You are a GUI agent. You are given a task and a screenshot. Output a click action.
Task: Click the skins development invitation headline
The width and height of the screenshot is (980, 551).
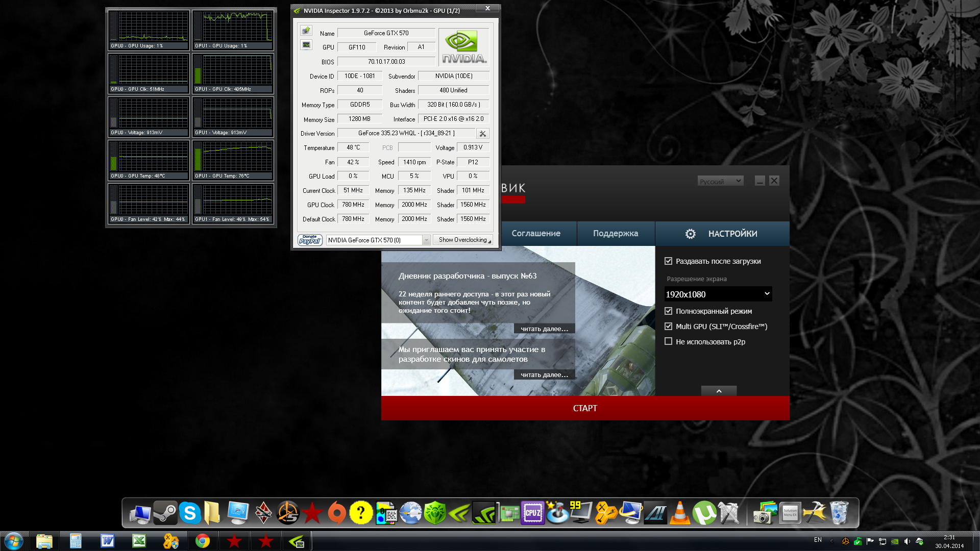[x=472, y=354]
